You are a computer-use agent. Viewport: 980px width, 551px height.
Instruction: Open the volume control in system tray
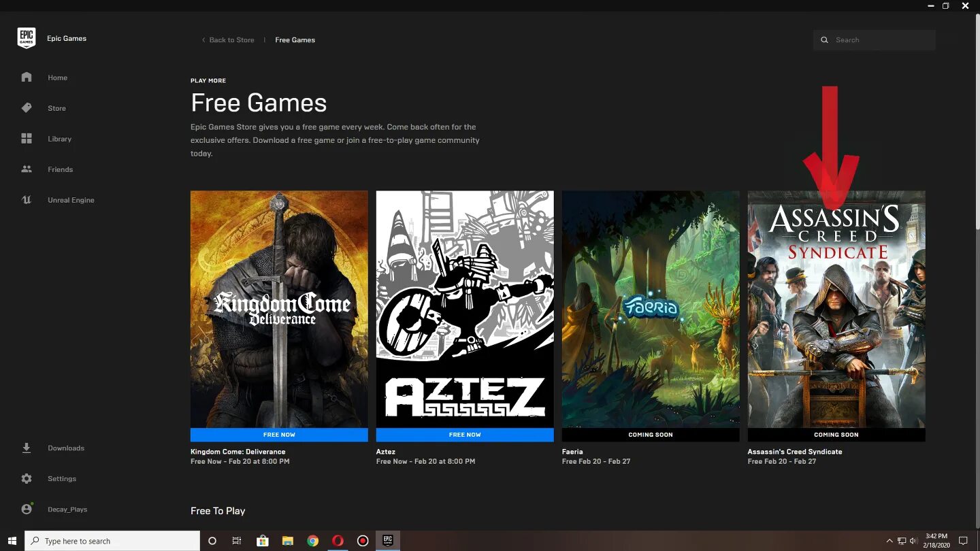(x=913, y=541)
